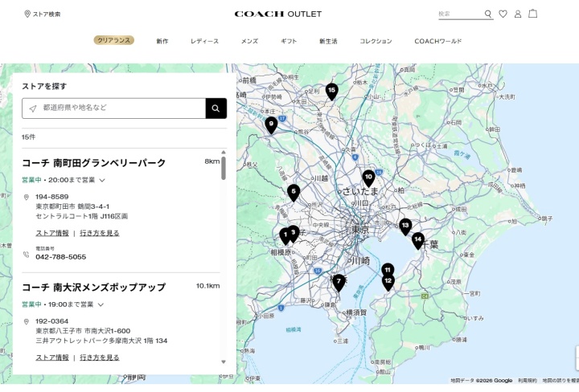The image size is (579, 392).
Task: Open the COACHワールド menu item
Action: (x=438, y=41)
